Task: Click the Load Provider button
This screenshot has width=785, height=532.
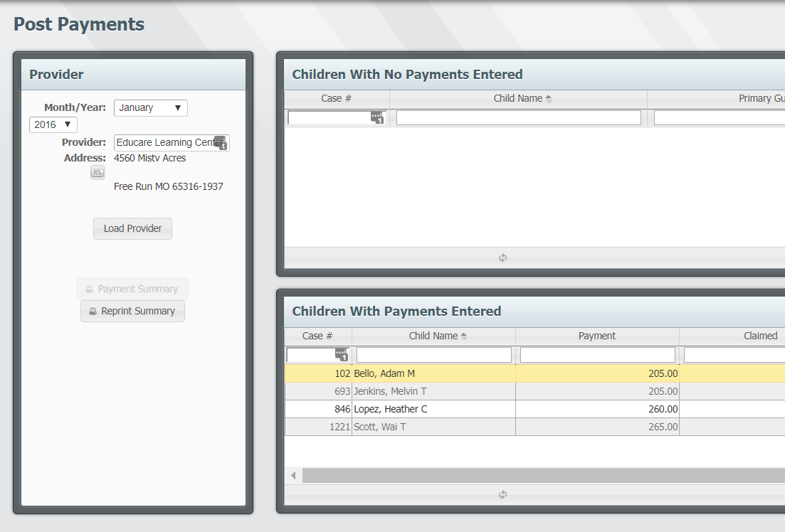Action: pos(132,229)
